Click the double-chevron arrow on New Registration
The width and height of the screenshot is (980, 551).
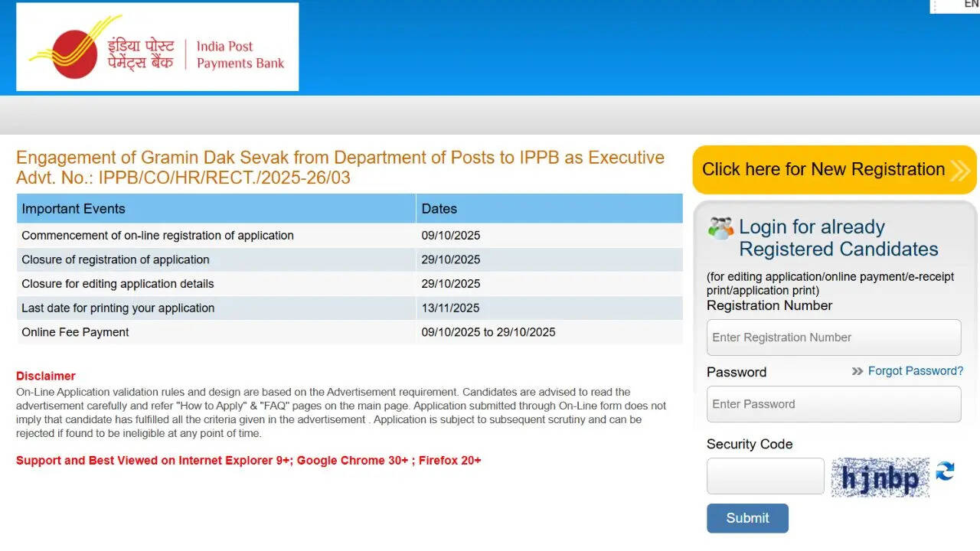tap(960, 170)
